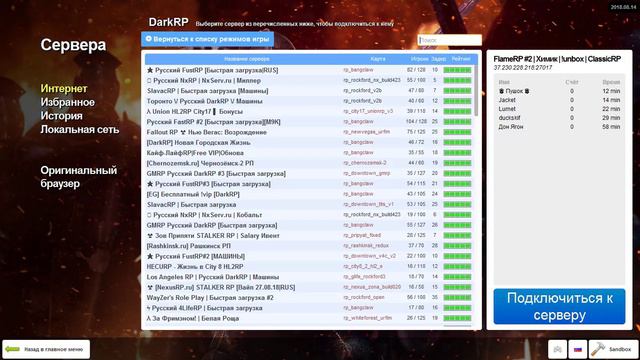640x360 pixels.
Task: Click the green arrow beside Назад в главное меню
Action: [12, 349]
